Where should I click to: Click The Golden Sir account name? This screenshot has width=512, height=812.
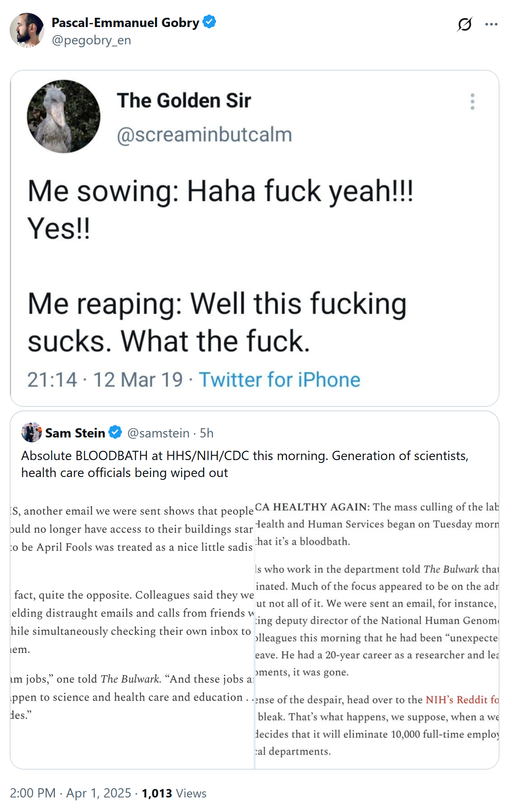[x=184, y=100]
